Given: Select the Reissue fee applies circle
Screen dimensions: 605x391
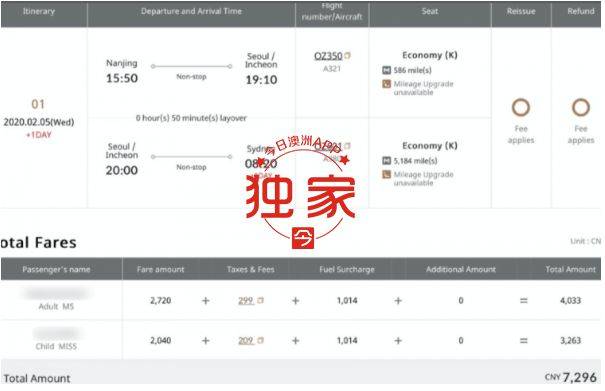Looking at the screenshot, I should [x=521, y=107].
